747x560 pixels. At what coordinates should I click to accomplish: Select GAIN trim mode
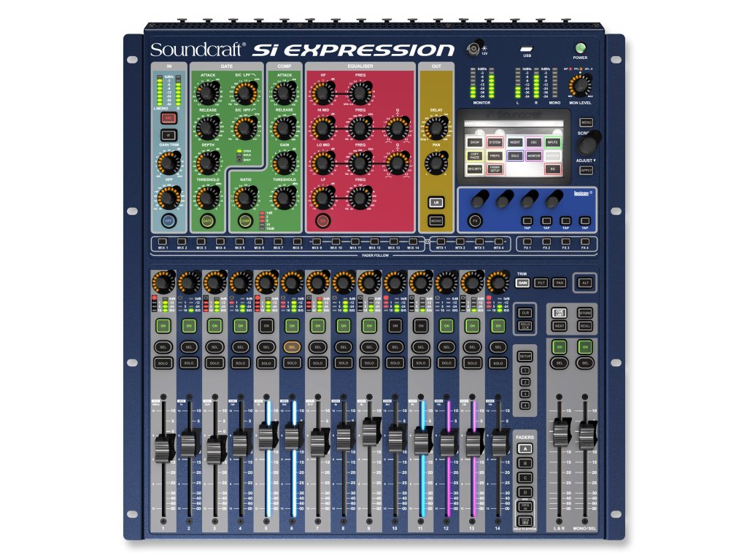click(x=522, y=283)
